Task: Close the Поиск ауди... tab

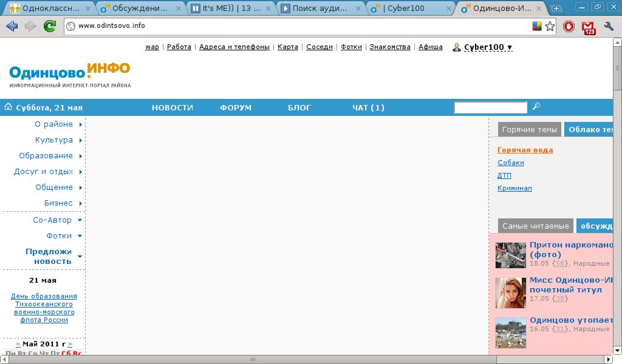Action: pyautogui.click(x=358, y=8)
